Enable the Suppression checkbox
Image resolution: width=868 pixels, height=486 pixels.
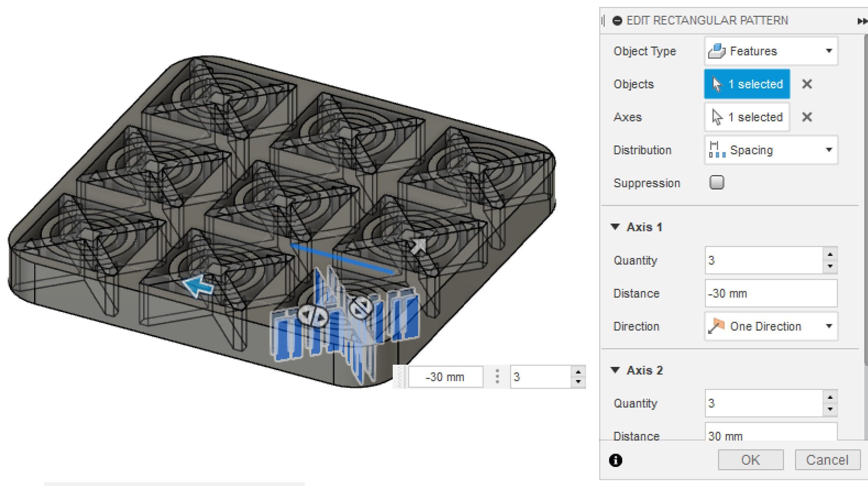(x=717, y=183)
